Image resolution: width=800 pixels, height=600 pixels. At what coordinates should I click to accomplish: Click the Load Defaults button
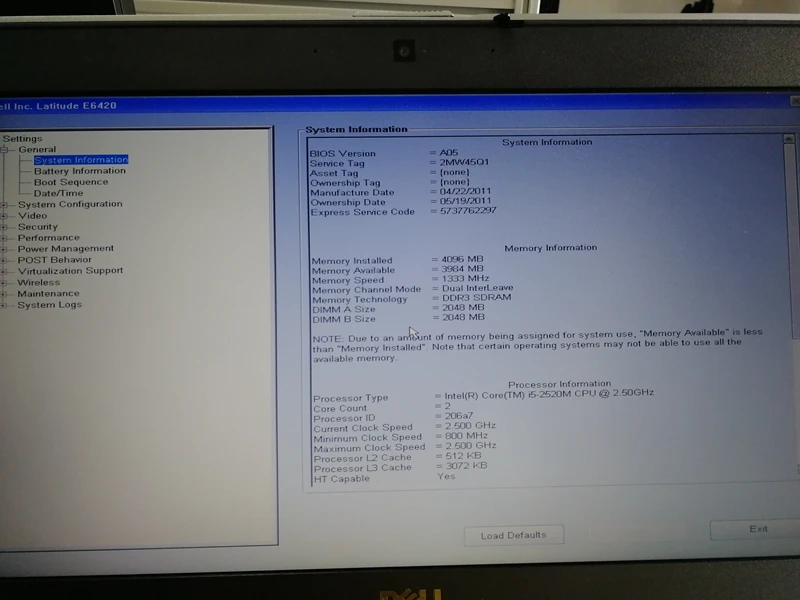pos(514,535)
